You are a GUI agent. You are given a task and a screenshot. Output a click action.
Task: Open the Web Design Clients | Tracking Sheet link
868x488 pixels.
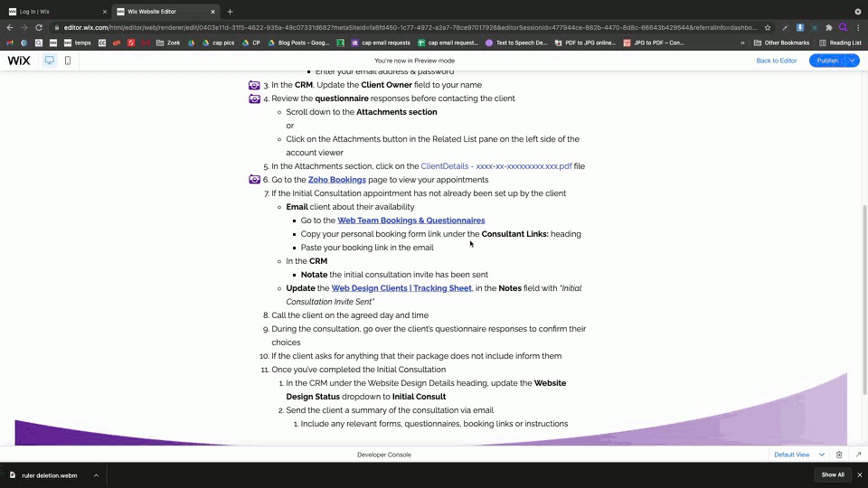[x=401, y=288]
